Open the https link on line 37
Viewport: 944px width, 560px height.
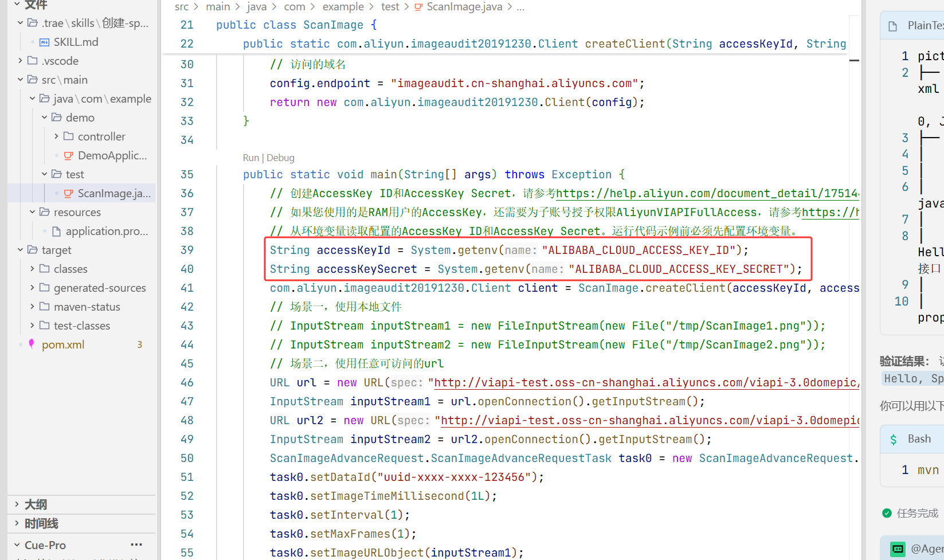[831, 213]
